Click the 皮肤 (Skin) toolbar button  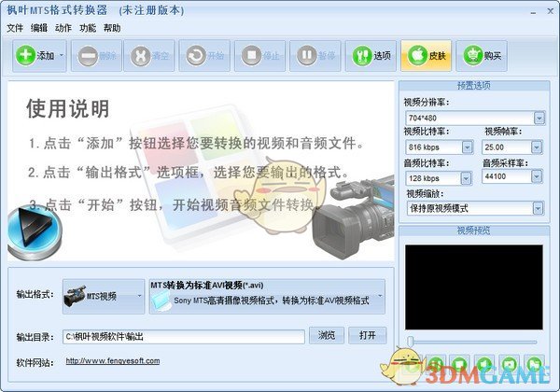pyautogui.click(x=427, y=56)
